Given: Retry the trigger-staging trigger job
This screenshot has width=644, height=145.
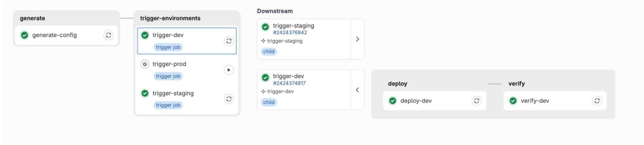Looking at the screenshot, I should [x=229, y=99].
